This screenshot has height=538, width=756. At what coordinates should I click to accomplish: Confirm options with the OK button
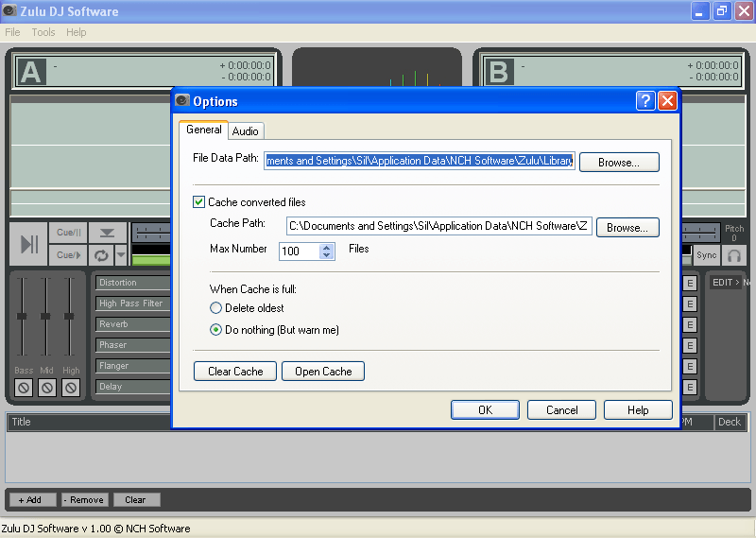click(x=485, y=410)
